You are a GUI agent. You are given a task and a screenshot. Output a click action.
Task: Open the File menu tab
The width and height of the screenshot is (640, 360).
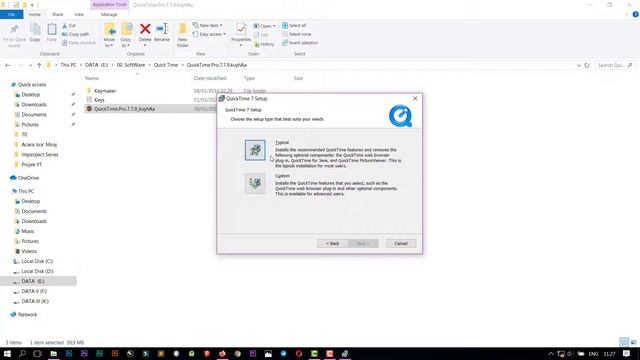point(11,14)
